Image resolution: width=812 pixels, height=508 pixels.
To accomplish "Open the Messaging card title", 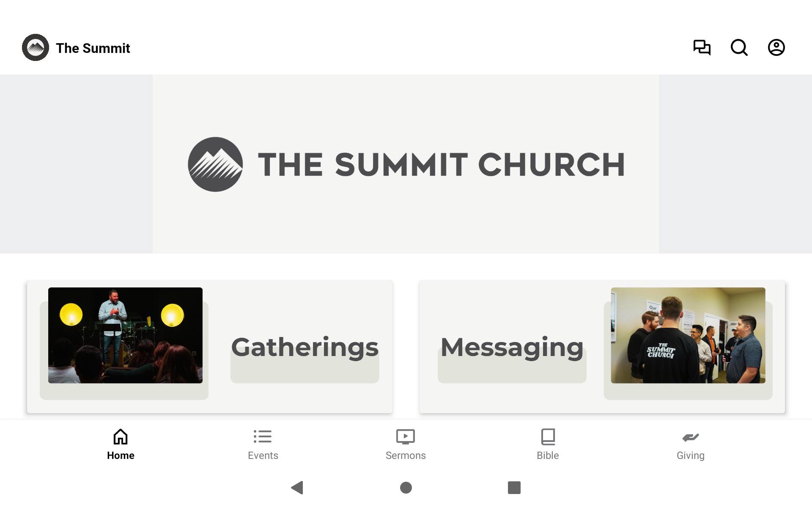I will tap(512, 347).
